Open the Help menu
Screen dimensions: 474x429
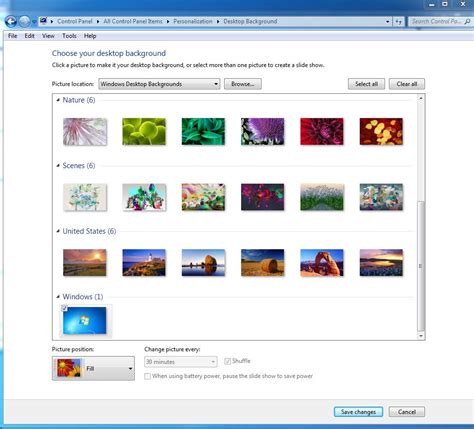[x=90, y=36]
